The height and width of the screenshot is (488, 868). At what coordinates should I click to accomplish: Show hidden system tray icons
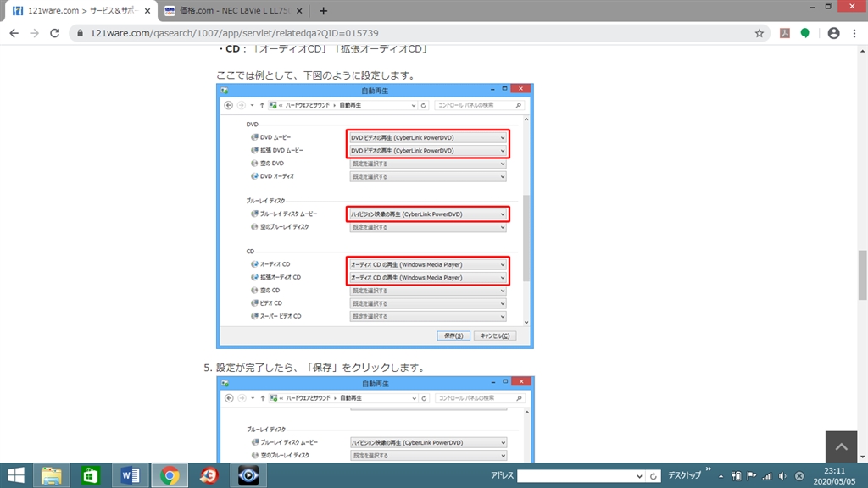click(x=721, y=476)
